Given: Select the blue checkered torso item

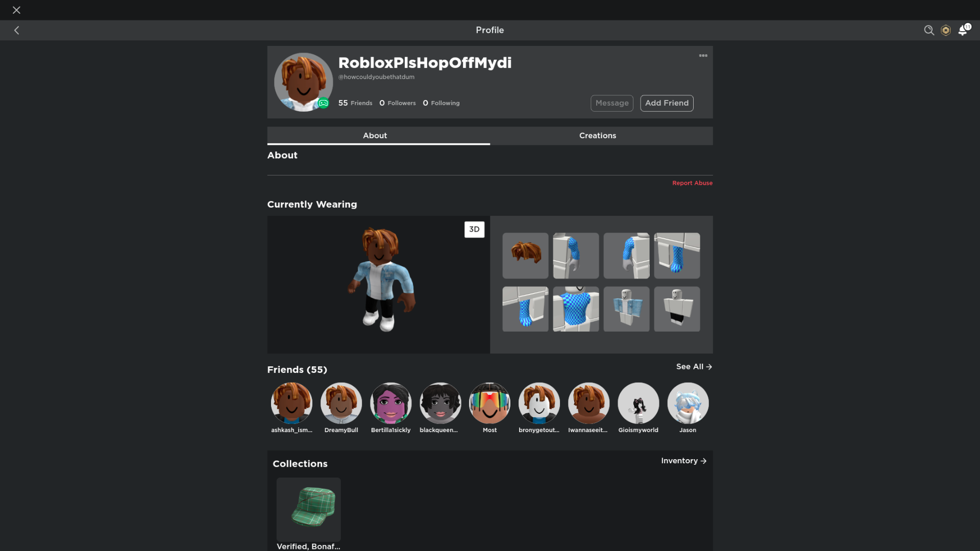Looking at the screenshot, I should 576,309.
